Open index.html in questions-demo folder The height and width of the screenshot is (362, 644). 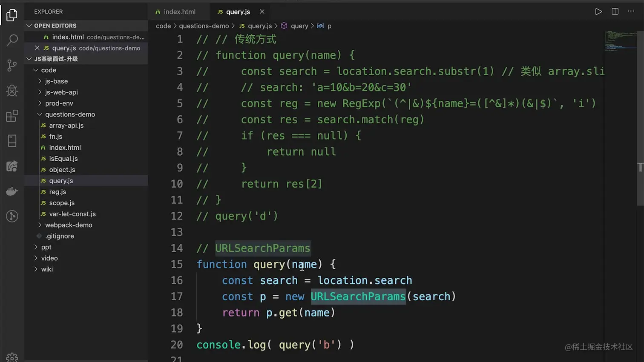pos(86,148)
